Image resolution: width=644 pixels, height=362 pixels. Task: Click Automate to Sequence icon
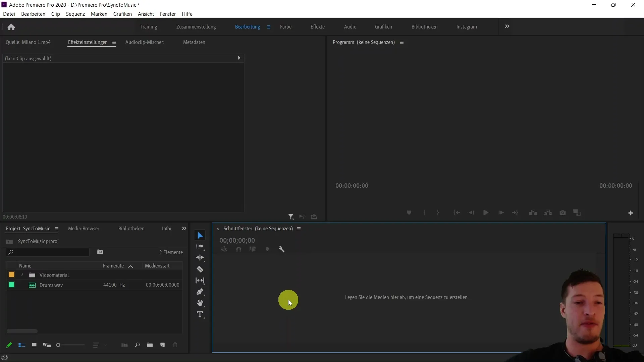[x=124, y=345]
